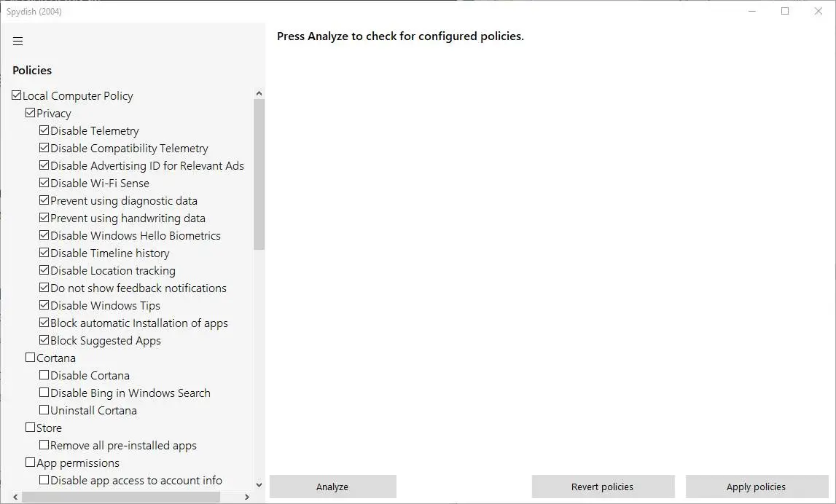Open the hamburger menu icon
836x504 pixels.
18,41
